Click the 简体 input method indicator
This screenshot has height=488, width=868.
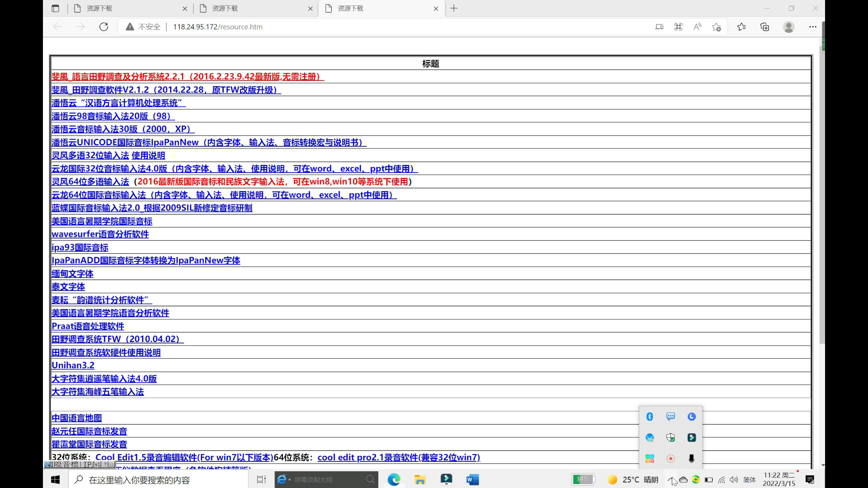pyautogui.click(x=749, y=479)
